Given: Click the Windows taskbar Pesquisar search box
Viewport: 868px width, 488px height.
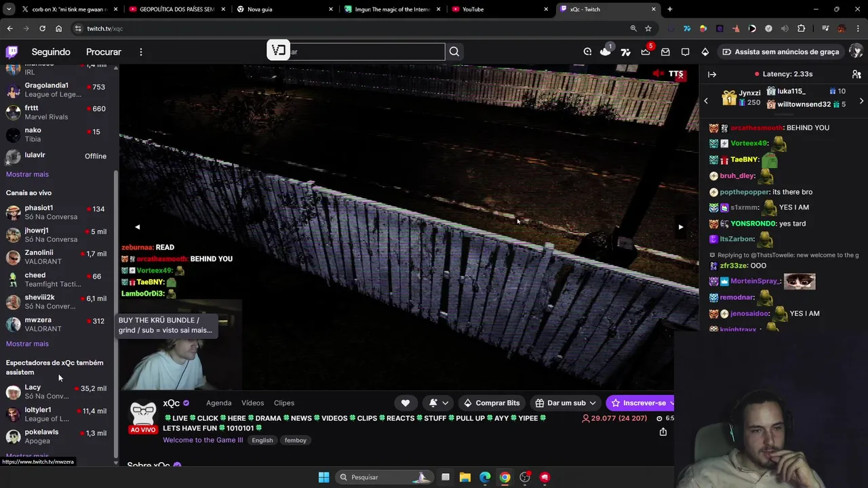Looking at the screenshot, I should (385, 477).
